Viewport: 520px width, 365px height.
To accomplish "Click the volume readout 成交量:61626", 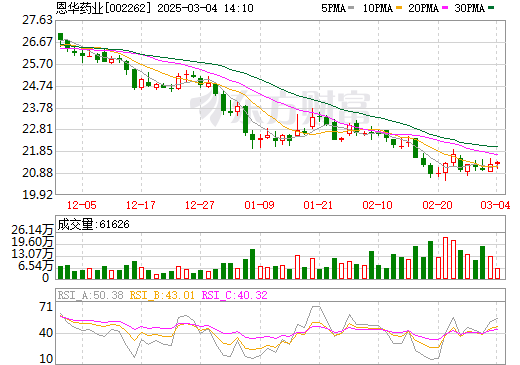I will pos(93,224).
